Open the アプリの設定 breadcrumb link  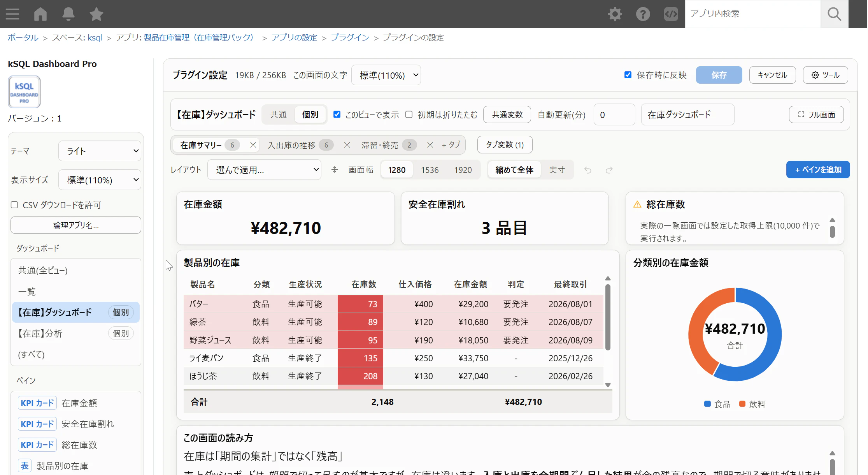[294, 37]
